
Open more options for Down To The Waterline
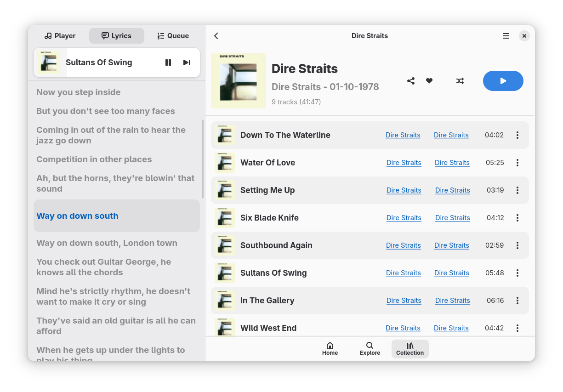tap(518, 135)
